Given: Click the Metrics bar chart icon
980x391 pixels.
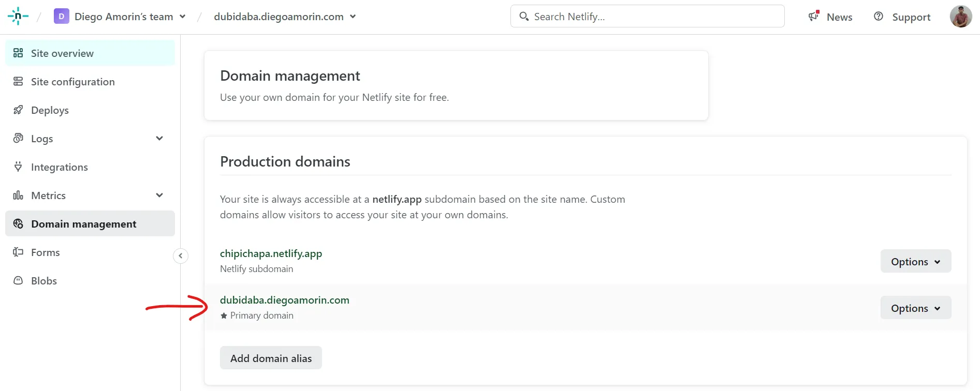Looking at the screenshot, I should 18,195.
